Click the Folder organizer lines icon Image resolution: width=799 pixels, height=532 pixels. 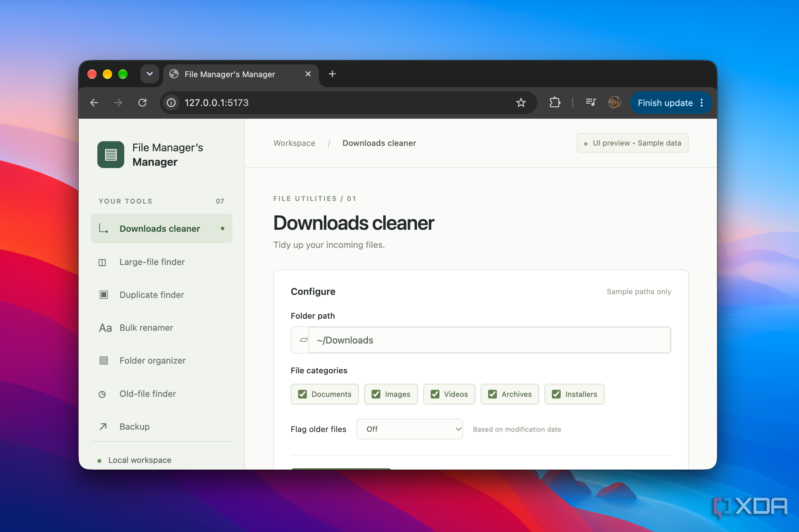click(103, 360)
